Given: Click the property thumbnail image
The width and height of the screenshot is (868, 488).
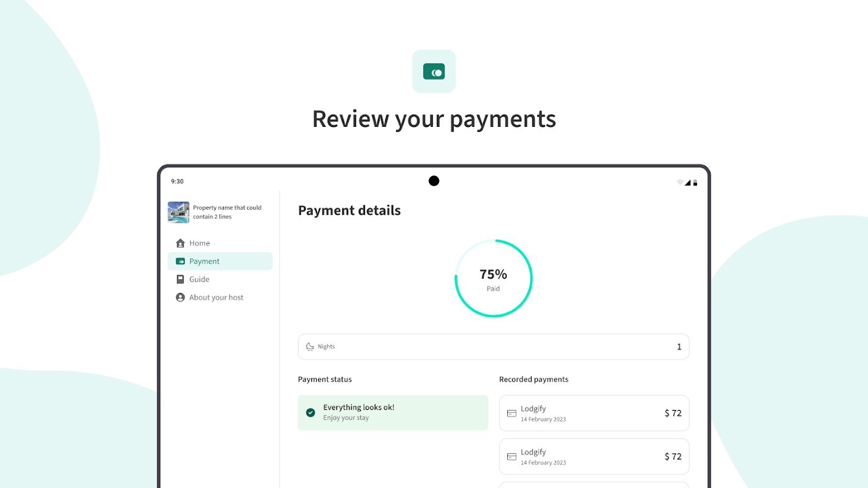Looking at the screenshot, I should pos(178,212).
